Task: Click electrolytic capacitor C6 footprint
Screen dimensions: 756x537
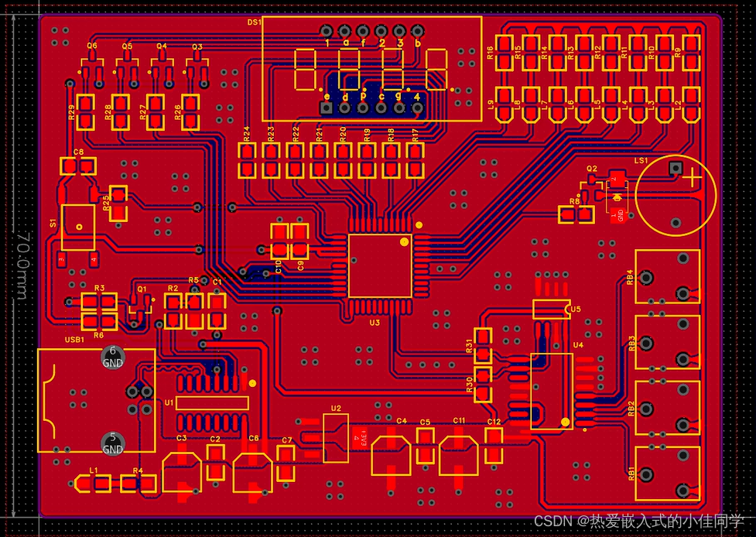Action: pyautogui.click(x=252, y=474)
